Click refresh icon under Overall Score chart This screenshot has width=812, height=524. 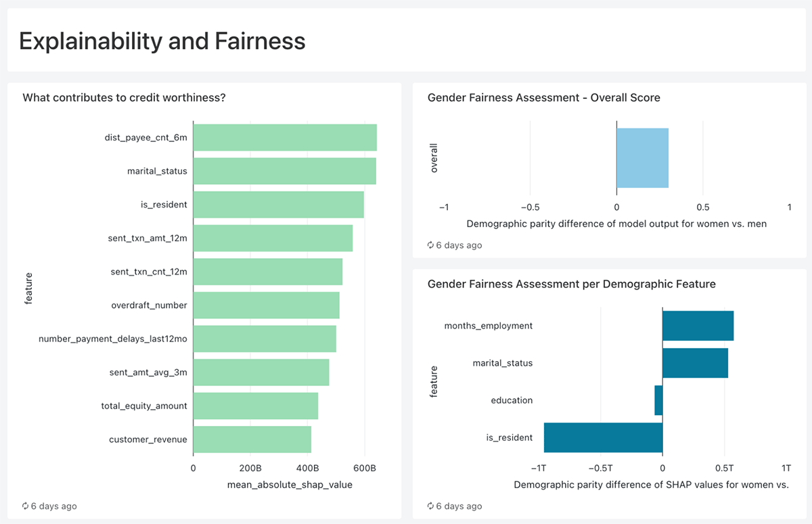(x=430, y=245)
